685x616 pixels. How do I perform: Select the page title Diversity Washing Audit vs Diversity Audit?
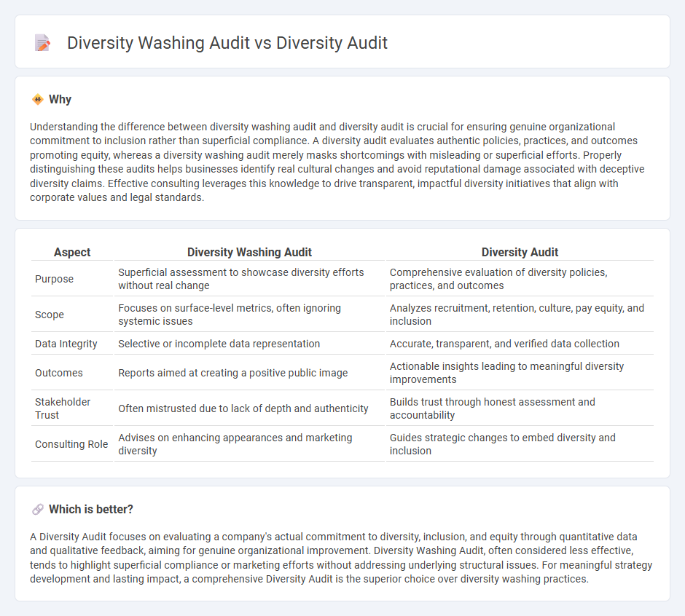click(x=227, y=43)
